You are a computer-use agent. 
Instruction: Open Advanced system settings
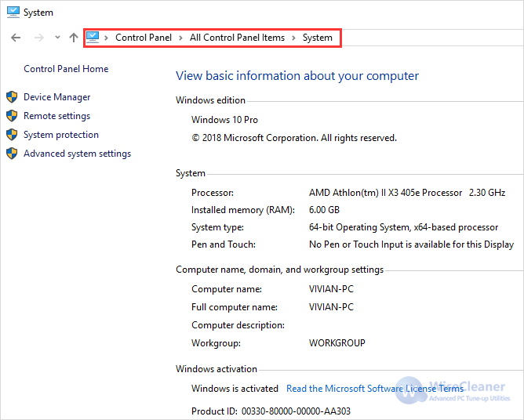point(77,154)
